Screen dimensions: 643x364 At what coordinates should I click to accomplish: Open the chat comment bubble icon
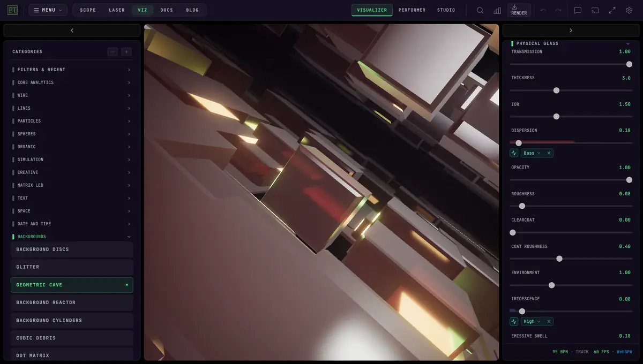click(x=578, y=10)
